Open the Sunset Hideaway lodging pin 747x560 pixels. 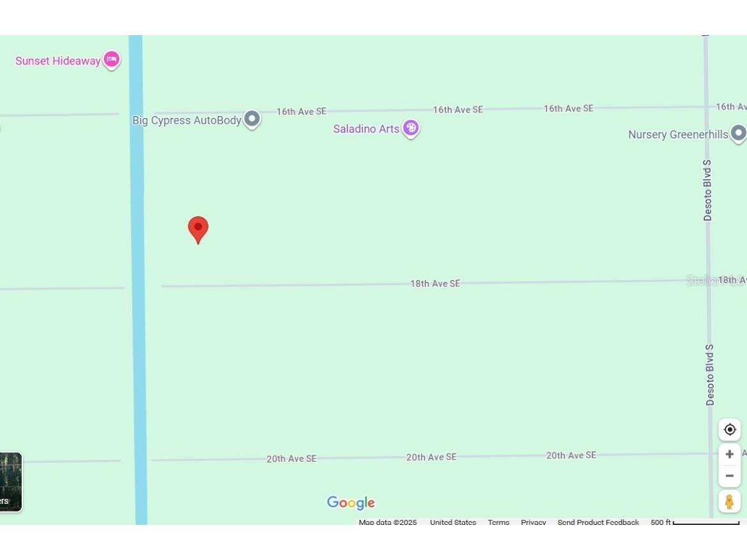tap(112, 59)
